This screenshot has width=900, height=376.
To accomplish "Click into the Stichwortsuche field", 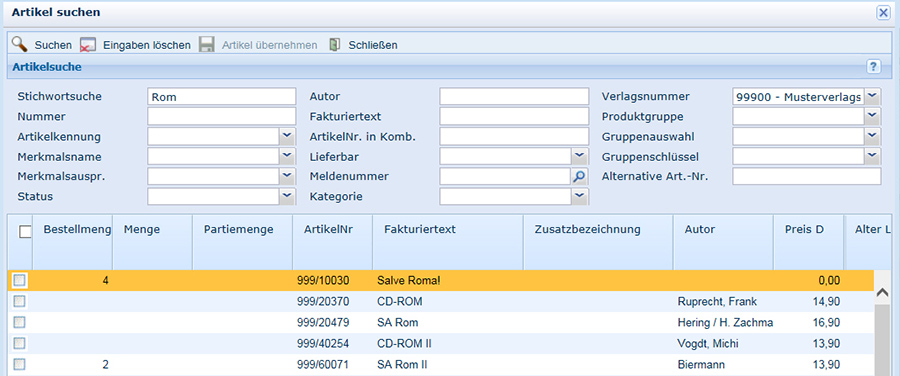I will [x=222, y=96].
